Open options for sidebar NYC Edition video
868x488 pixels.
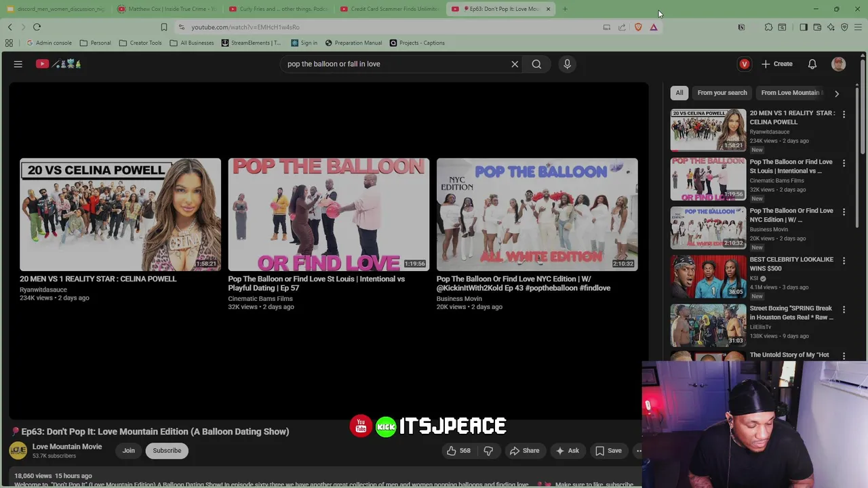[x=844, y=212]
